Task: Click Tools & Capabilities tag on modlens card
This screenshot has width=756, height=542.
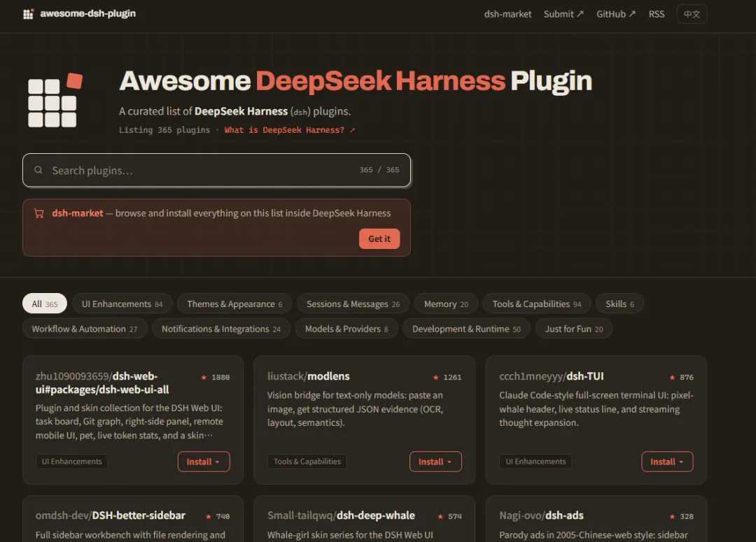Action: pyautogui.click(x=307, y=462)
